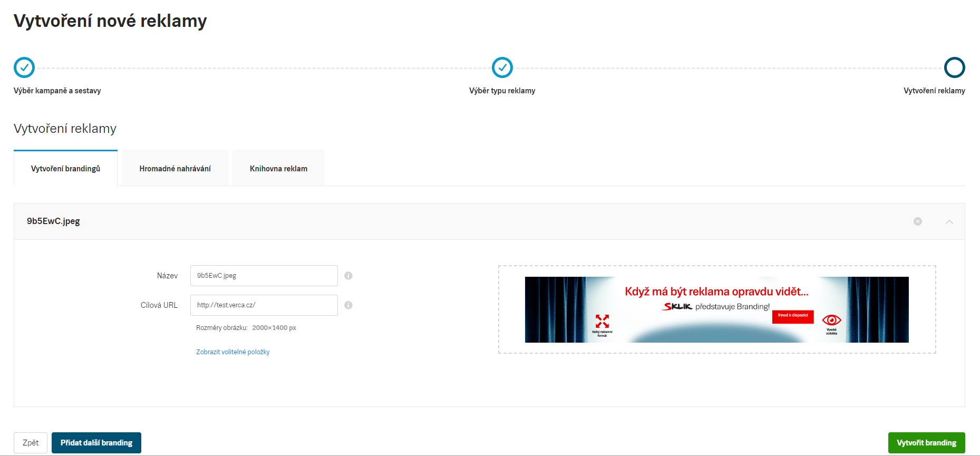Click the Výběr kampaně a sestavy step label
Viewport: 980px width, 456px height.
coord(57,91)
